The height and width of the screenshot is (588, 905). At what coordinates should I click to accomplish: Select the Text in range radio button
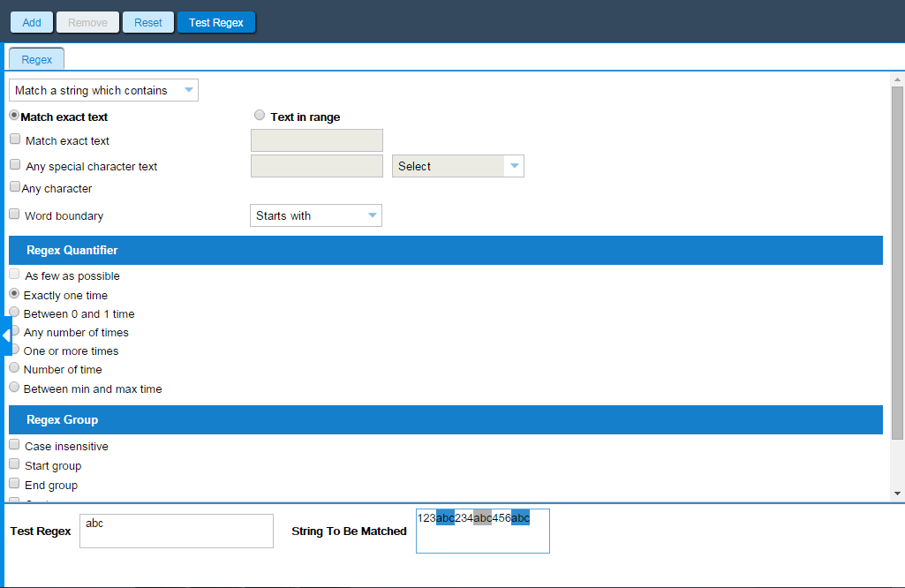coord(260,116)
